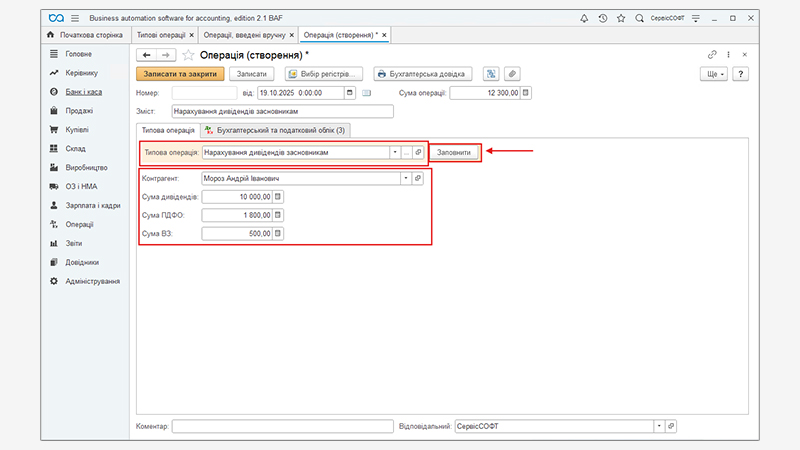Open calendar picker next to date field

(x=350, y=93)
